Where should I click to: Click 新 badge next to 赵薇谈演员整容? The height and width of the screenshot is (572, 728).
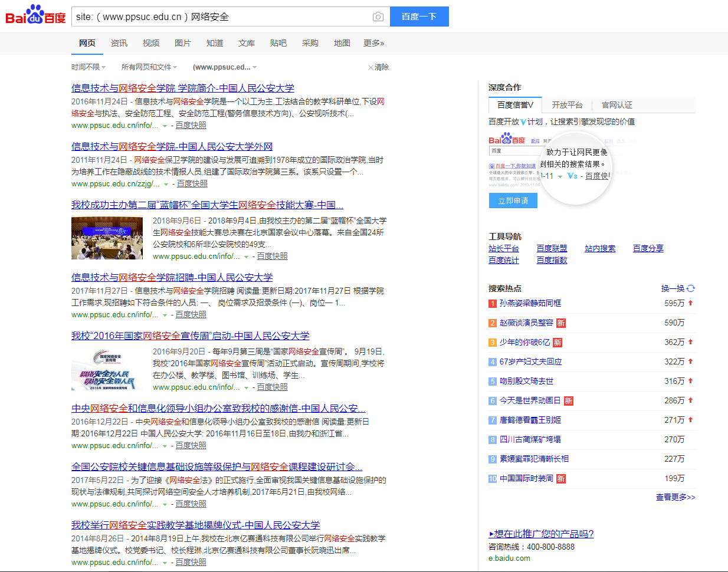[x=561, y=323]
